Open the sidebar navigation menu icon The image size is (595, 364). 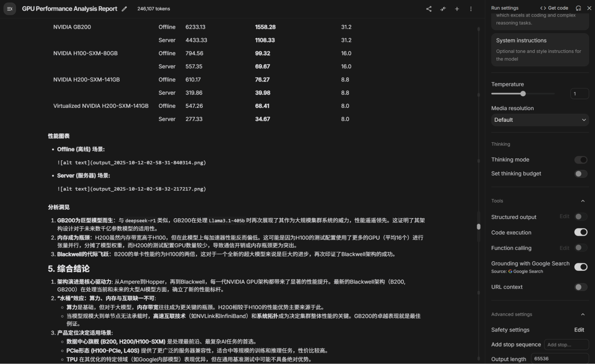[x=10, y=9]
